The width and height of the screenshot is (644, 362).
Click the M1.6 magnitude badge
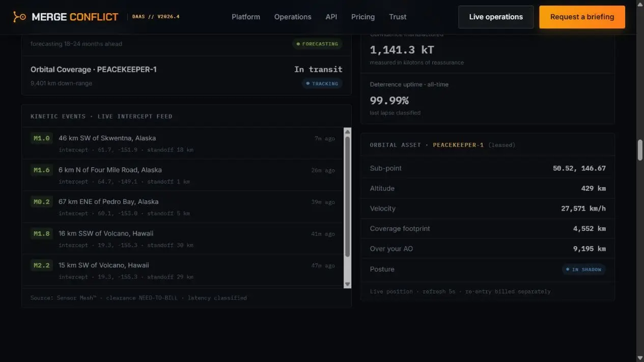tap(42, 170)
